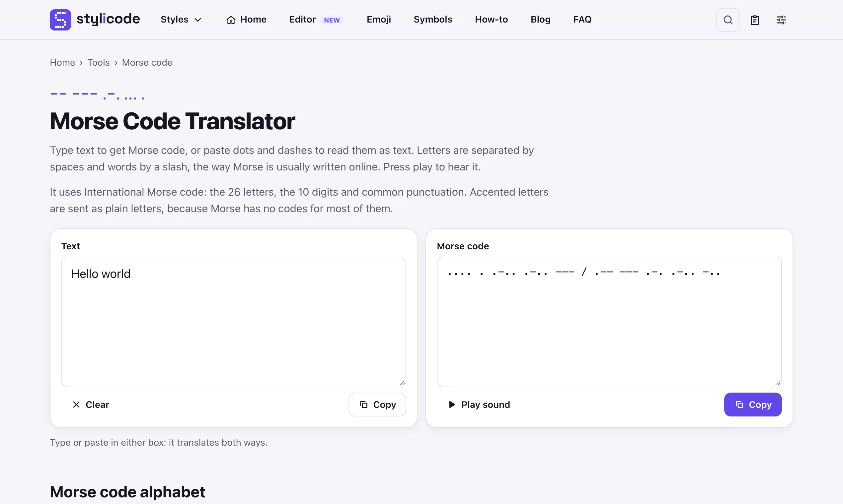Open the clipboard icon in header

point(754,20)
